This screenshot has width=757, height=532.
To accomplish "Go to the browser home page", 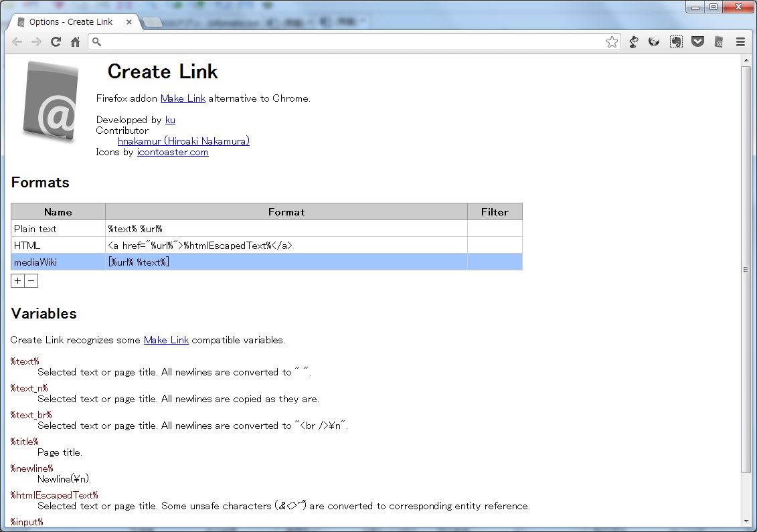I will (x=76, y=42).
